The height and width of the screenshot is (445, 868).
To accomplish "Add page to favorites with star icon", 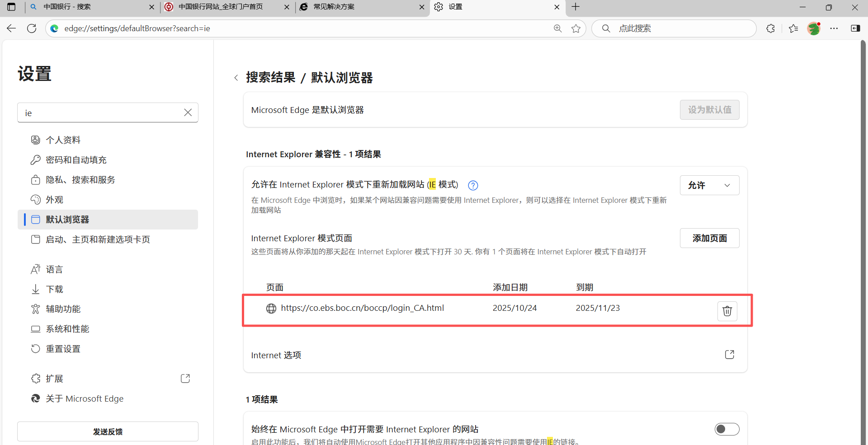I will point(576,28).
